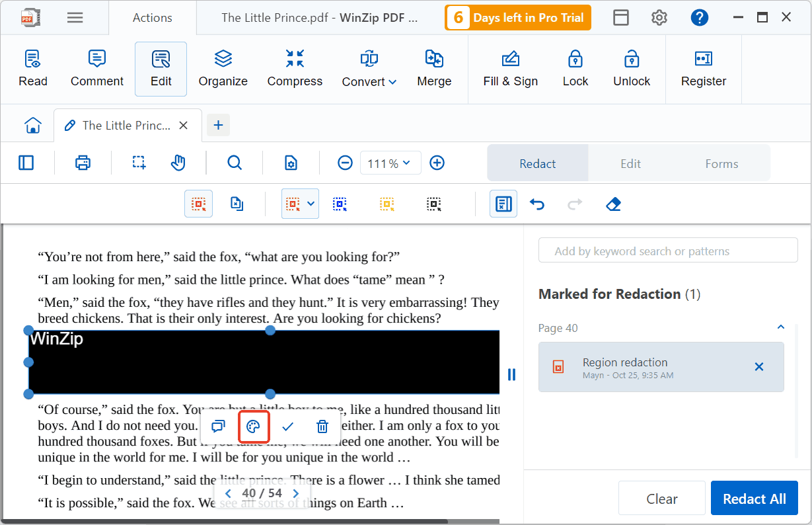
Task: Switch to the Edit mode tab
Action: (x=630, y=163)
